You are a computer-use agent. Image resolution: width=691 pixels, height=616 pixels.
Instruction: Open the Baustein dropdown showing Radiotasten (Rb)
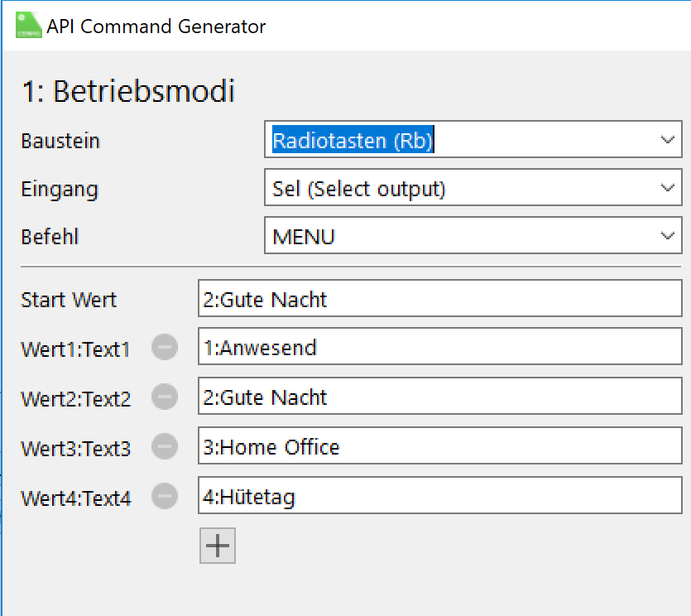pos(473,141)
